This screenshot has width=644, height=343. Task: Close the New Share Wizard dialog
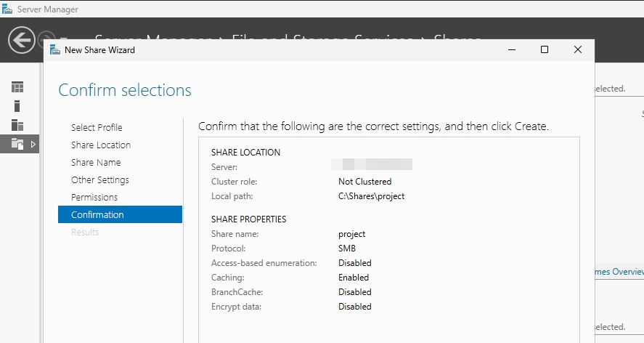point(577,49)
